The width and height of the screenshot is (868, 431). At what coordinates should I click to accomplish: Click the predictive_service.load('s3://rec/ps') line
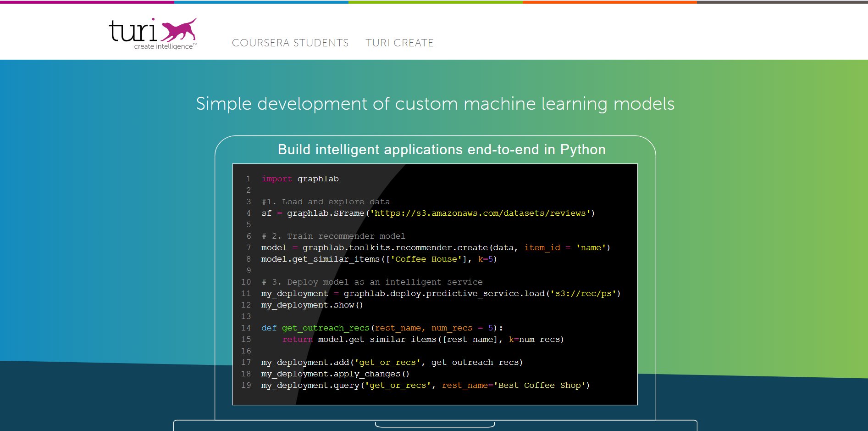[x=441, y=293]
